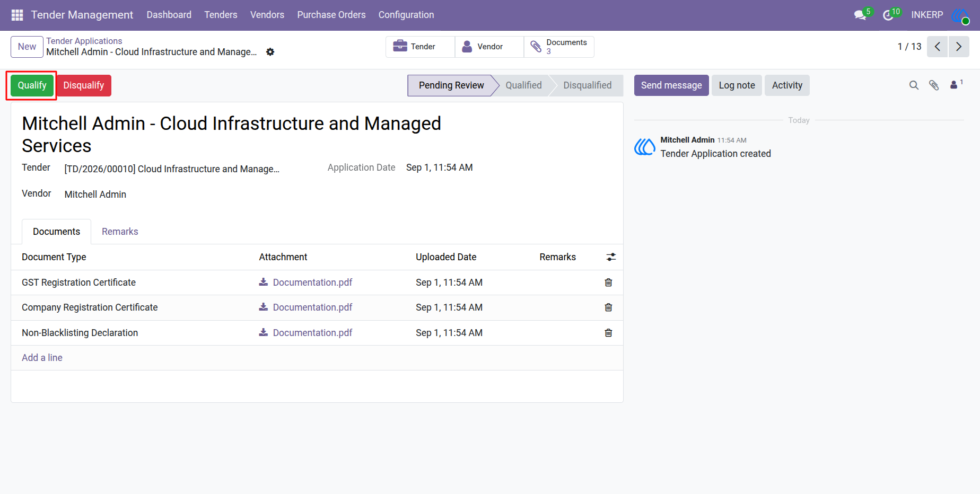The height and width of the screenshot is (494, 980).
Task: Open the Vendors menu
Action: 267,15
